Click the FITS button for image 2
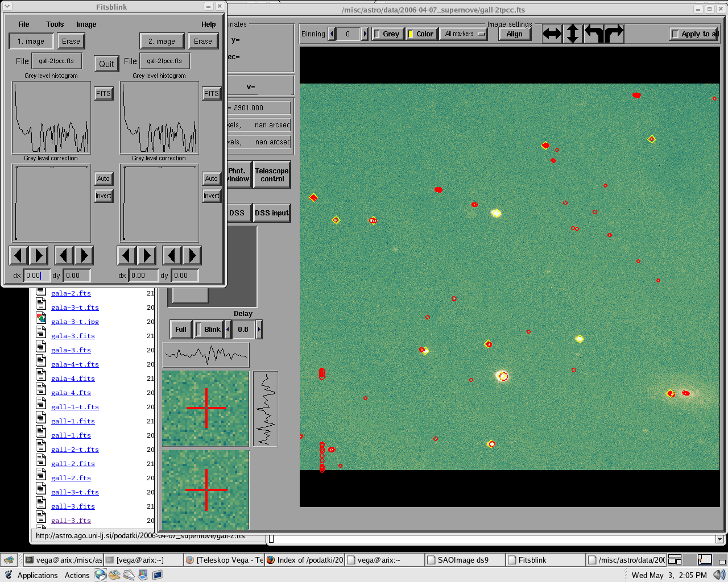Viewport: 728px width, 582px height. (212, 94)
